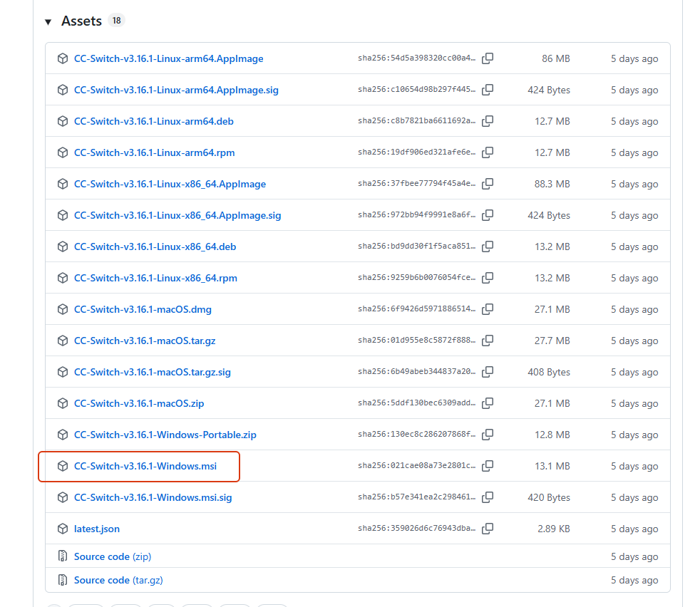The width and height of the screenshot is (700, 607).
Task: Download CC-Switch-v3.16.1-Windows.msi.sig
Action: point(153,498)
